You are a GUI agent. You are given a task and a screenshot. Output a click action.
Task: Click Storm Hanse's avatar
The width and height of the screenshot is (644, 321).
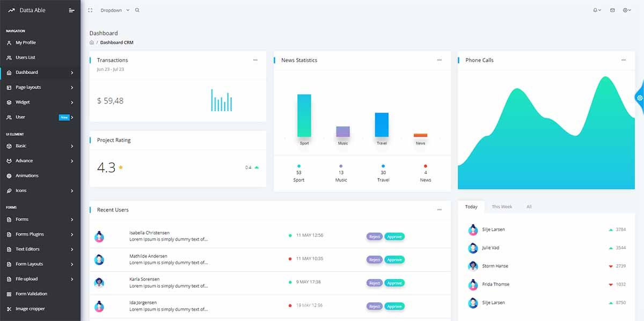pyautogui.click(x=473, y=266)
